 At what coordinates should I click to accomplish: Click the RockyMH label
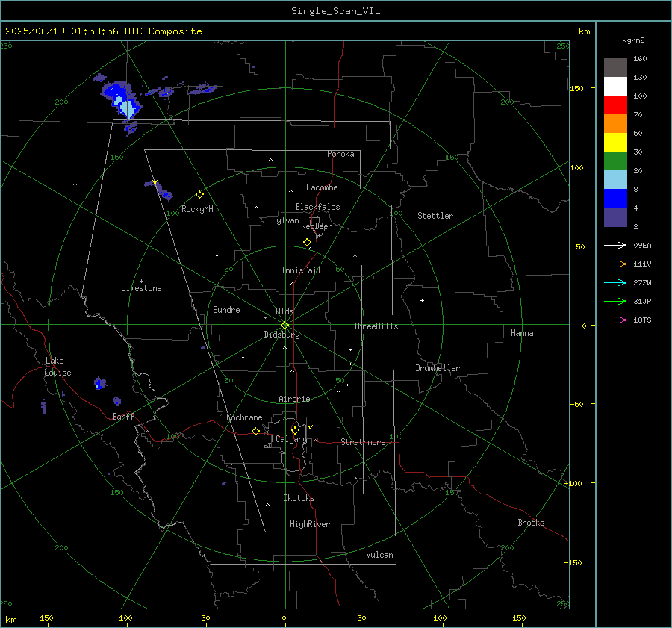(x=197, y=209)
